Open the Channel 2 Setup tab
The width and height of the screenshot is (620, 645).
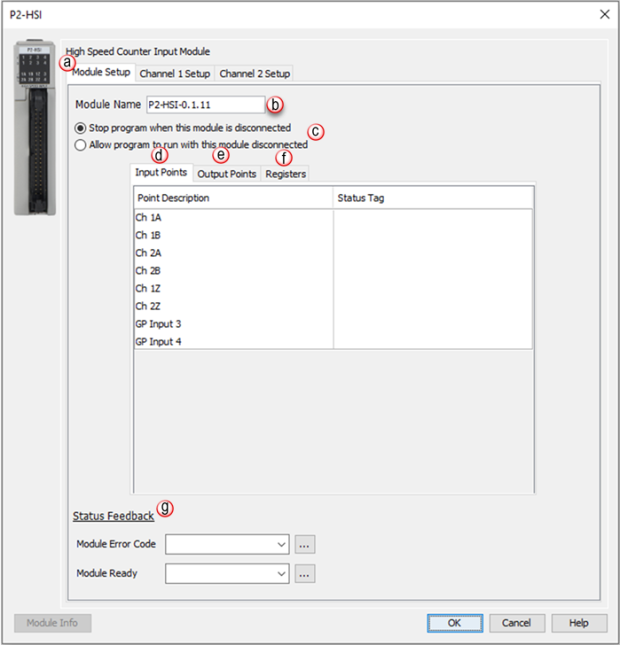(254, 73)
